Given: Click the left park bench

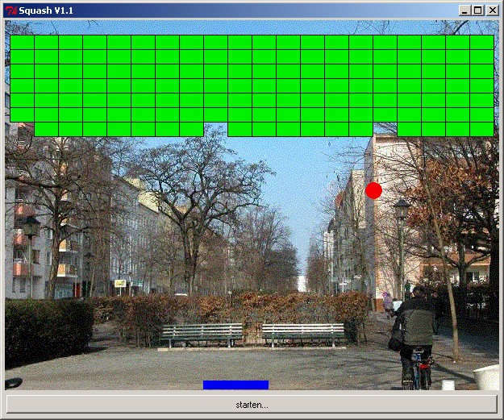Looking at the screenshot, I should click(202, 333).
